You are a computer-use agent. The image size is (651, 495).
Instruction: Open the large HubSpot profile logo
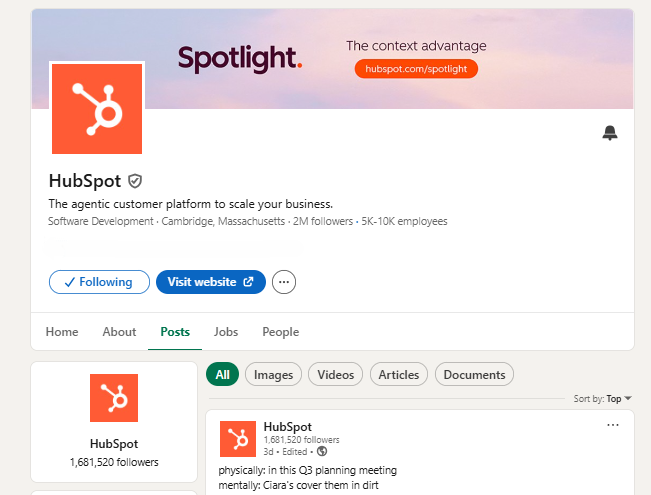(97, 109)
